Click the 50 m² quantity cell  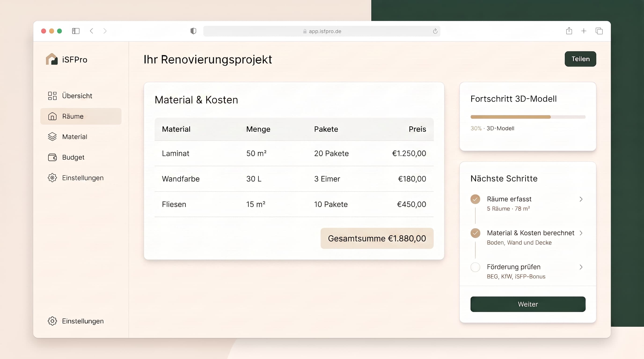[256, 153]
